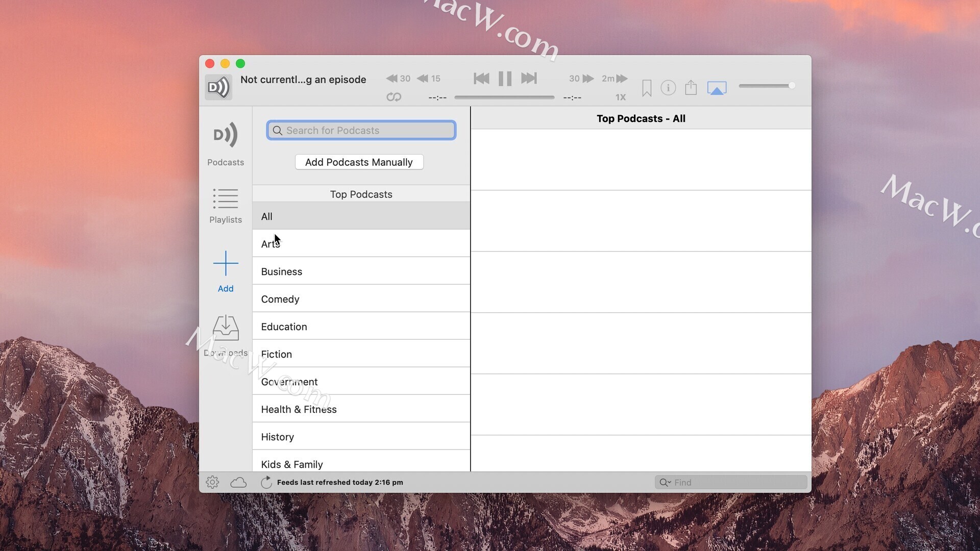Skip forward 30 seconds

[581, 79]
